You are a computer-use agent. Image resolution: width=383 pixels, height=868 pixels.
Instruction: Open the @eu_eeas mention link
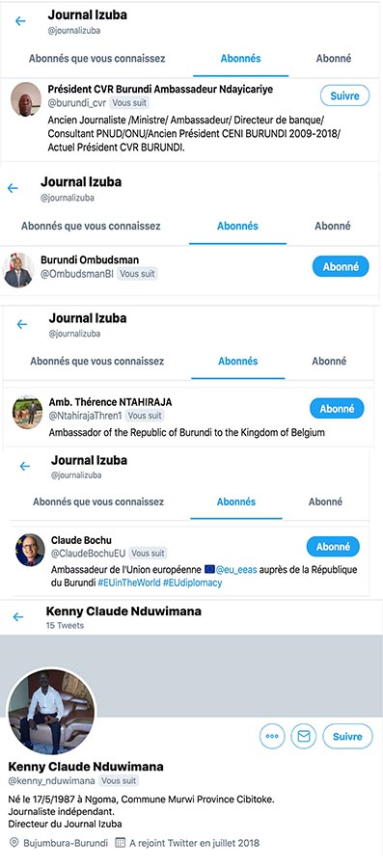click(237, 569)
